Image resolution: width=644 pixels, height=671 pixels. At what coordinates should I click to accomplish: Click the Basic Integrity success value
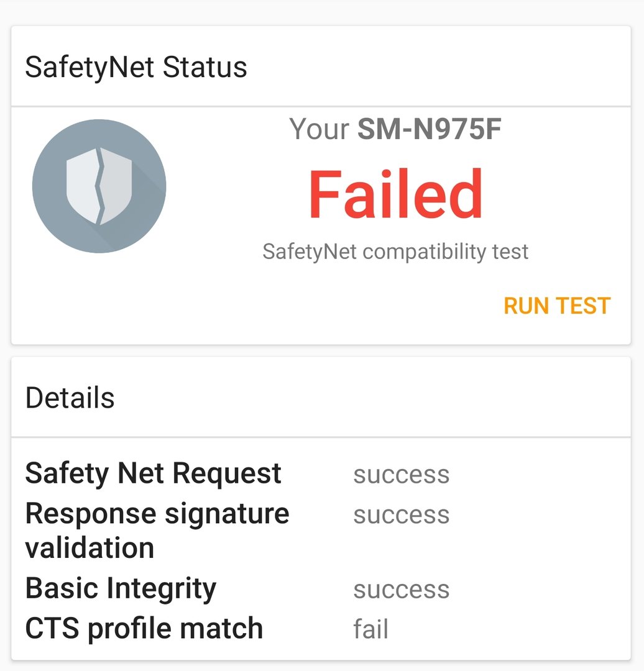(401, 590)
